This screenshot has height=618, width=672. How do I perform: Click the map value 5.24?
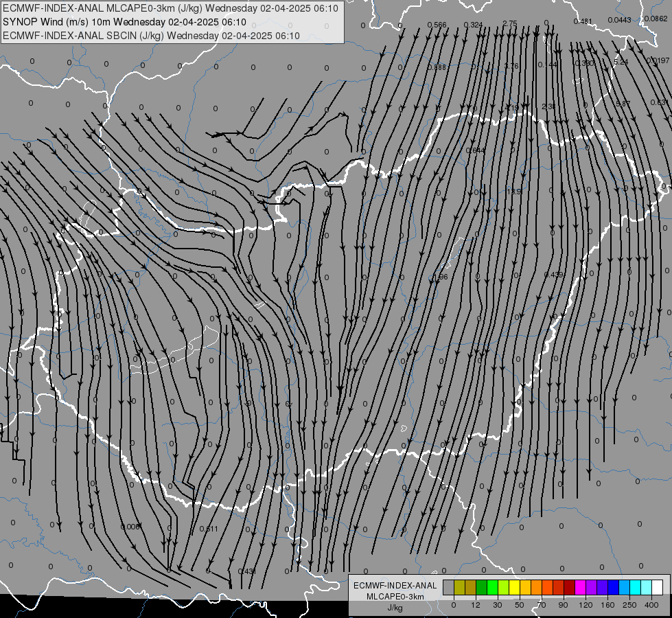click(621, 62)
